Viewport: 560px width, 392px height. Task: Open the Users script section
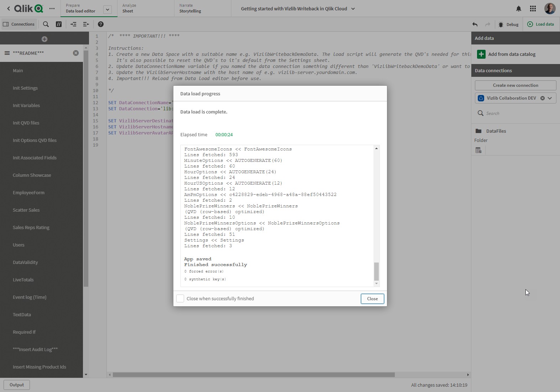coord(41,245)
